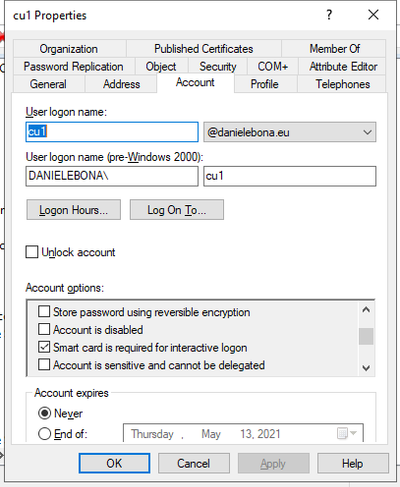This screenshot has height=487, width=400.
Task: Check Store password using reversible encryption
Action: coord(44,312)
